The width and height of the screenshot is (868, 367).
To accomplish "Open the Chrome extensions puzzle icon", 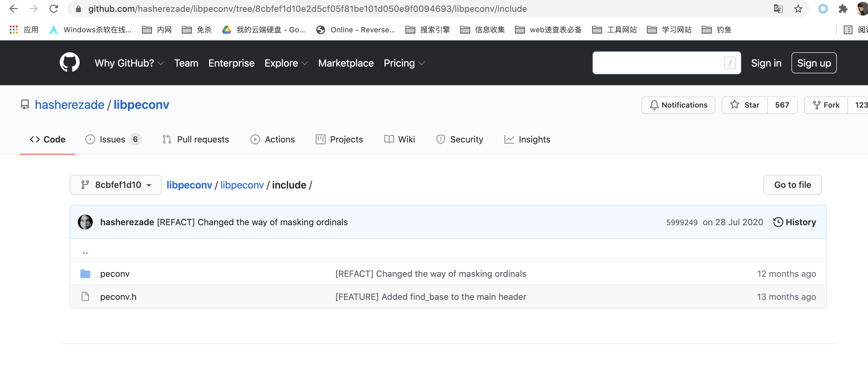I will click(x=843, y=9).
